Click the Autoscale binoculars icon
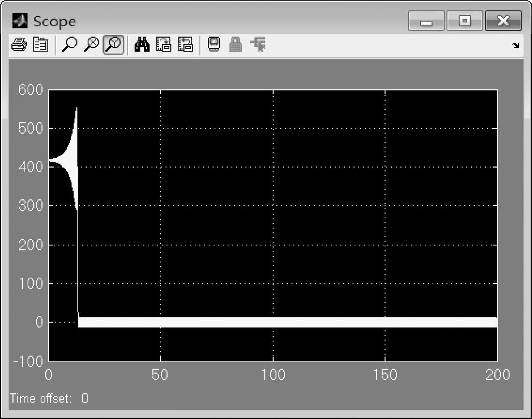The image size is (532, 419). 142,44
